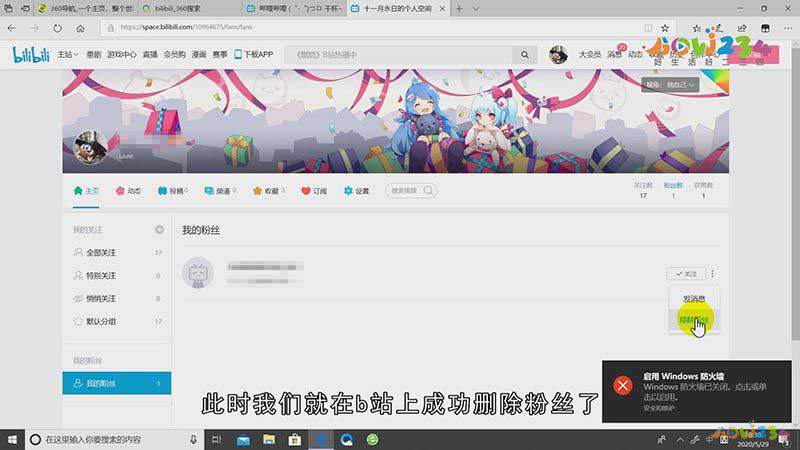
Task: Switch to the 360导航 browser tab
Action: pos(85,9)
